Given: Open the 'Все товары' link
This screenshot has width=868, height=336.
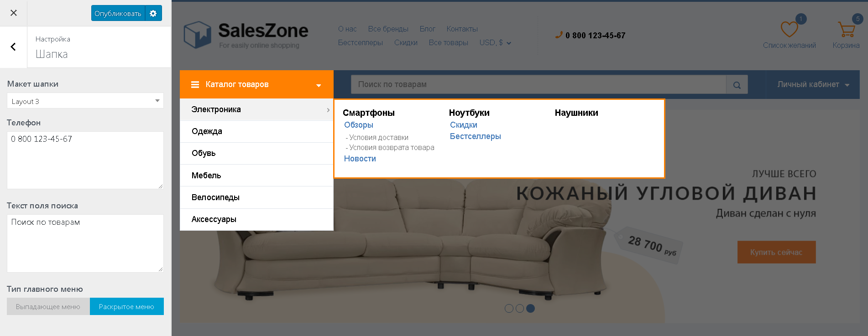Looking at the screenshot, I should pos(448,43).
